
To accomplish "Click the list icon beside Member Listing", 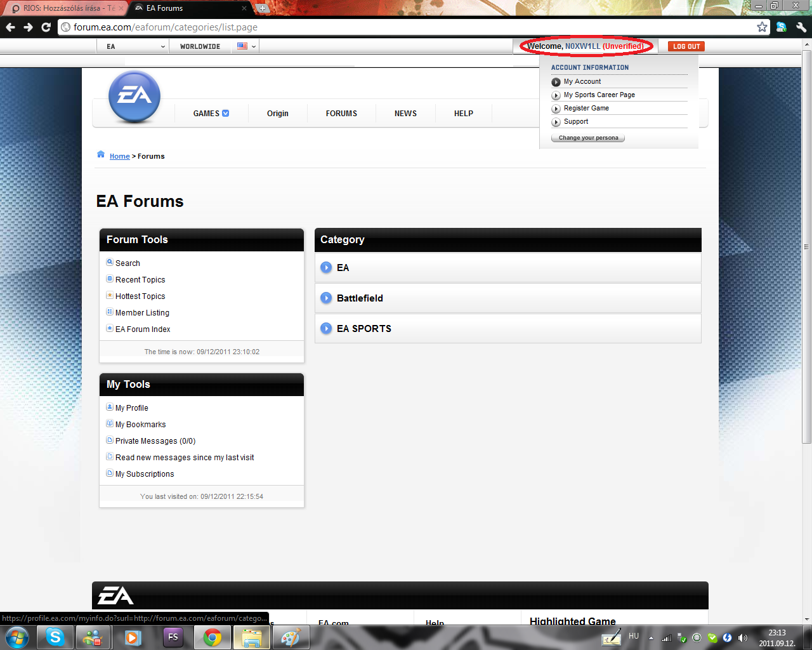I will (x=110, y=312).
